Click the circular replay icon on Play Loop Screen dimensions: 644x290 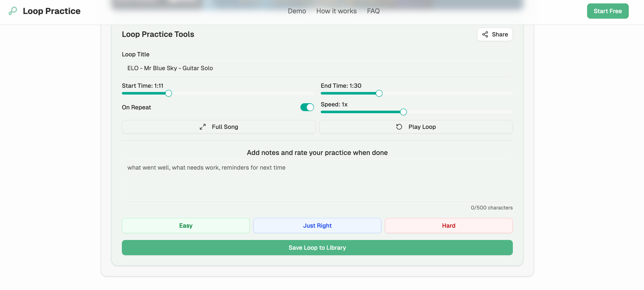coord(399,127)
